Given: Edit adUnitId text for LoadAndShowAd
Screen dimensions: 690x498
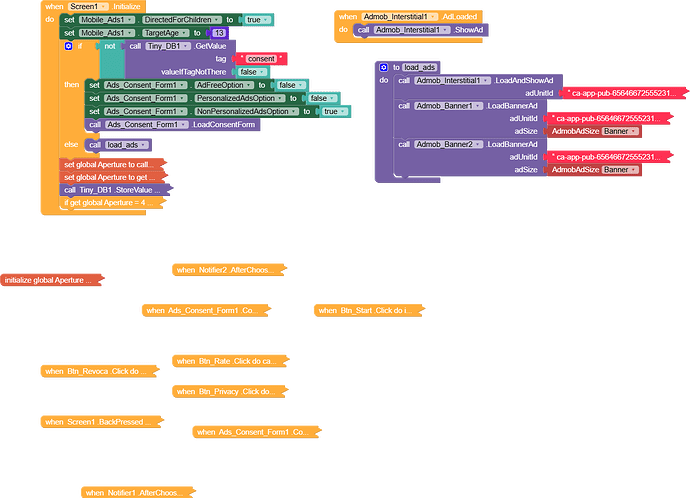Looking at the screenshot, I should coord(624,93).
